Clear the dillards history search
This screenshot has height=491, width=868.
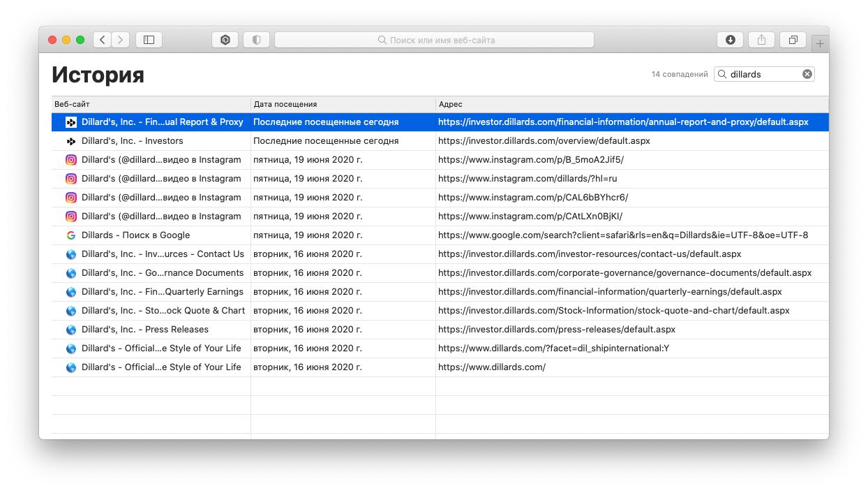coord(807,74)
